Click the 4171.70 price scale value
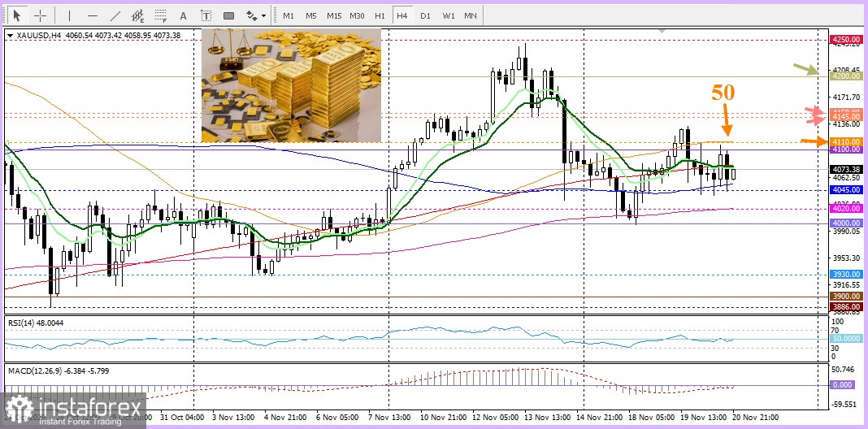Viewport: 868px width, 429px height. (845, 97)
